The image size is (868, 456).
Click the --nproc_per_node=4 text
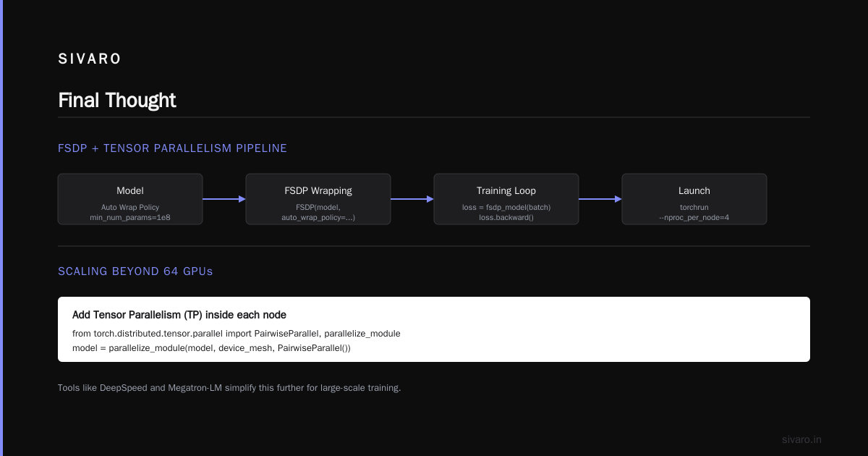pyautogui.click(x=694, y=217)
